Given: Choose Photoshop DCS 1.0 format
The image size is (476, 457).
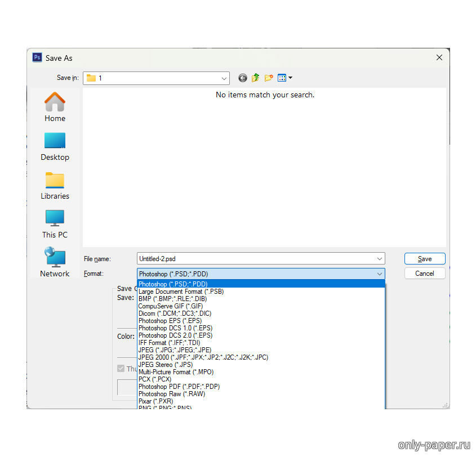Looking at the screenshot, I should [261, 328].
